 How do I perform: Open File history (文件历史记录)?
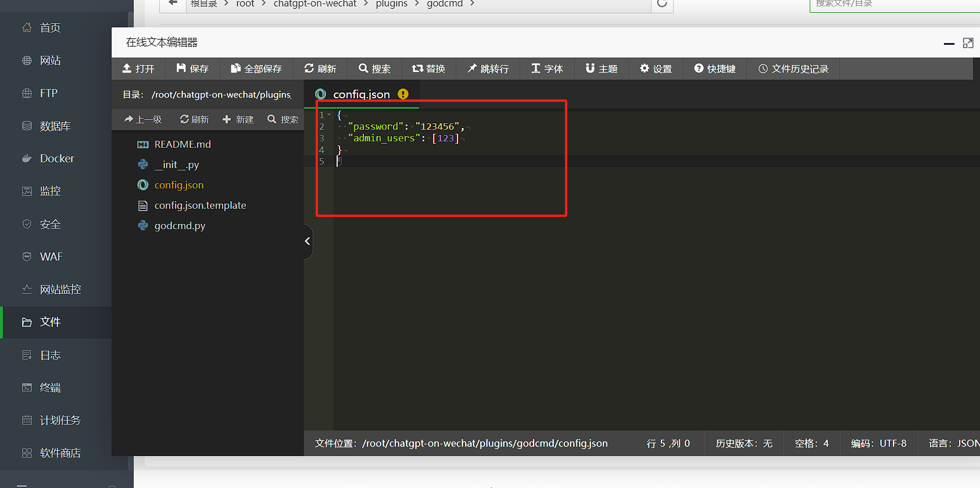pos(793,69)
